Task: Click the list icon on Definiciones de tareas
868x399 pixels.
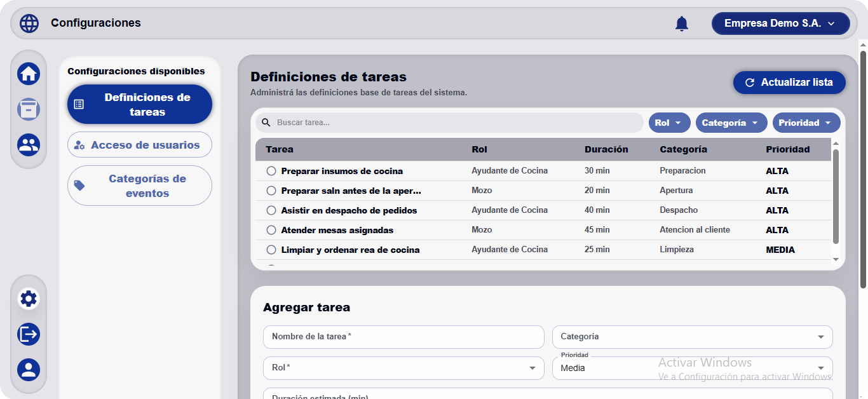Action: pos(79,104)
